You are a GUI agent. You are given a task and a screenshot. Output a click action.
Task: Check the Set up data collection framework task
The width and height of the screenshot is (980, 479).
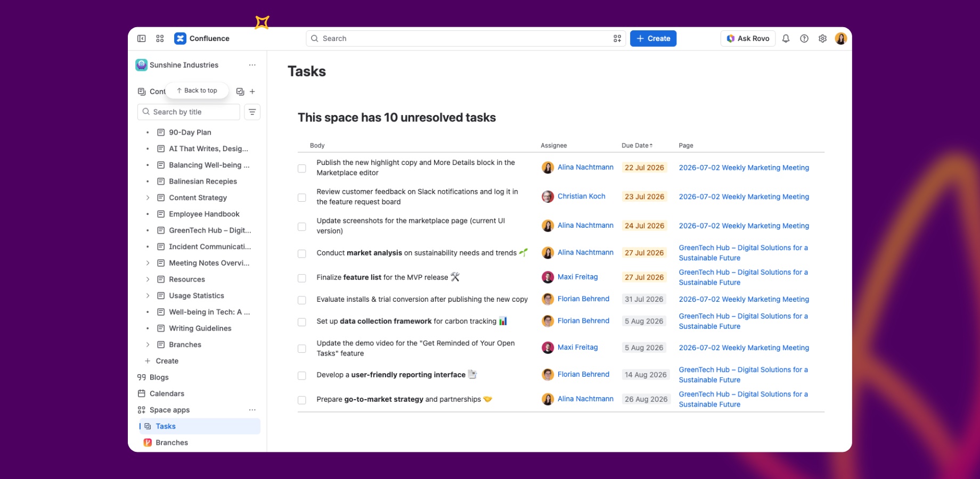(302, 322)
